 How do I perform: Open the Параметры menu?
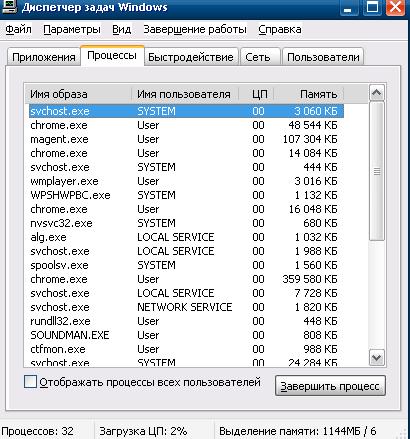[x=72, y=29]
